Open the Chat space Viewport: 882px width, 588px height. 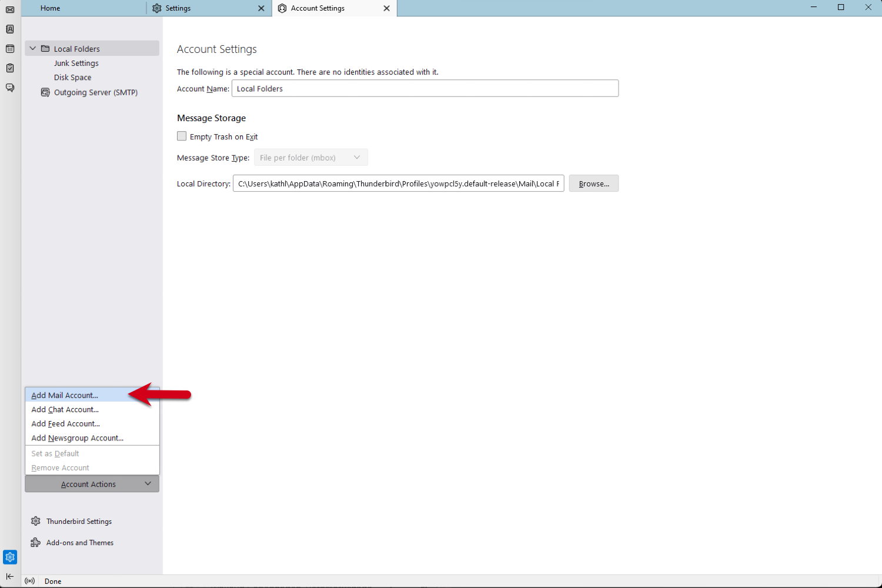coord(9,87)
